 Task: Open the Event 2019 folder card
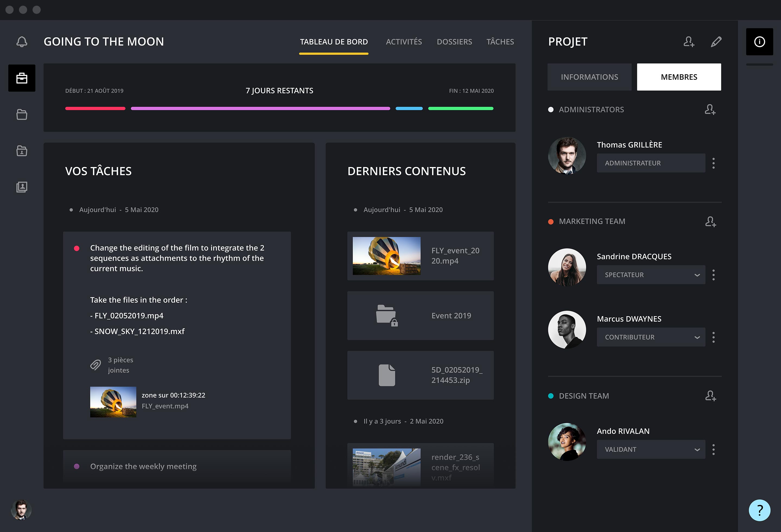(420, 316)
